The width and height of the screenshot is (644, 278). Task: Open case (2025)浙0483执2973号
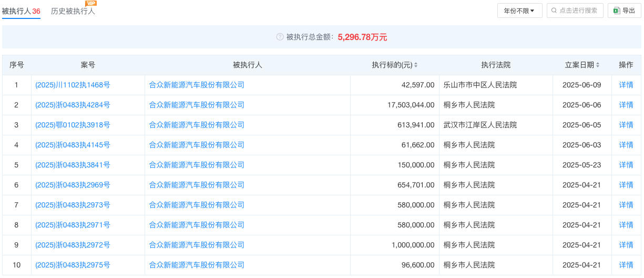73,205
